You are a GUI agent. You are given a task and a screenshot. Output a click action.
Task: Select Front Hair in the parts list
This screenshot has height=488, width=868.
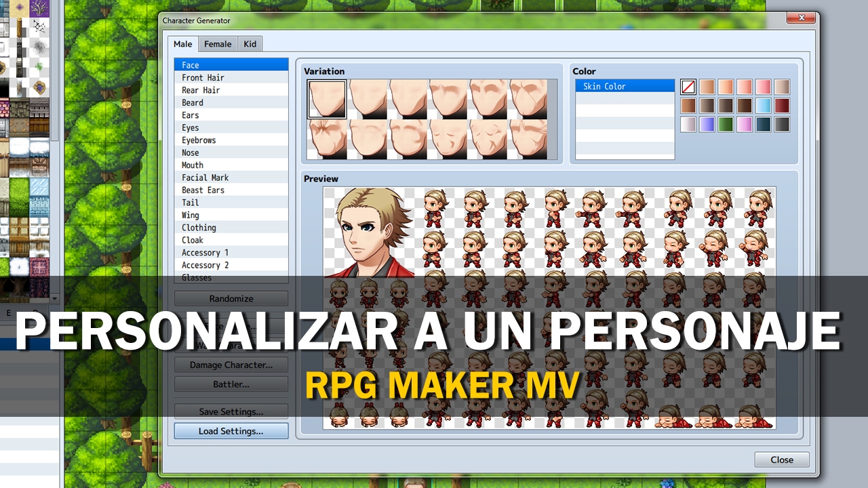231,77
